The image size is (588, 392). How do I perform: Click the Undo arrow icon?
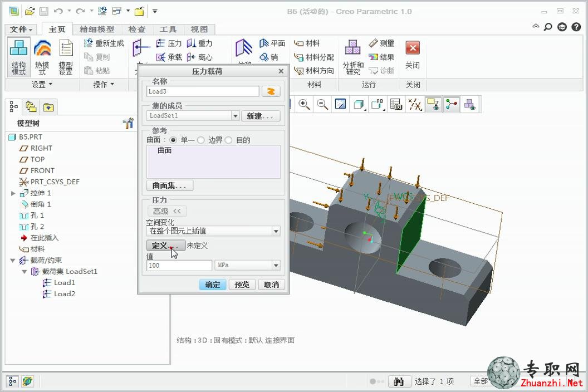58,11
